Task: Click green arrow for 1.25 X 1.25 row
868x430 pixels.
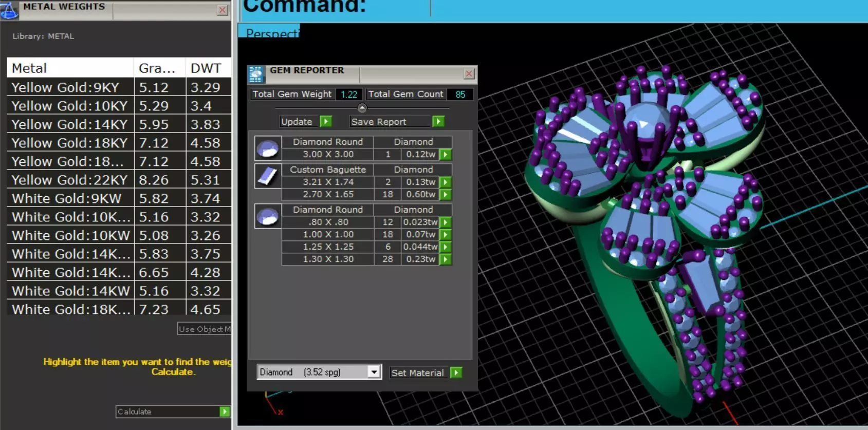Action: 446,247
